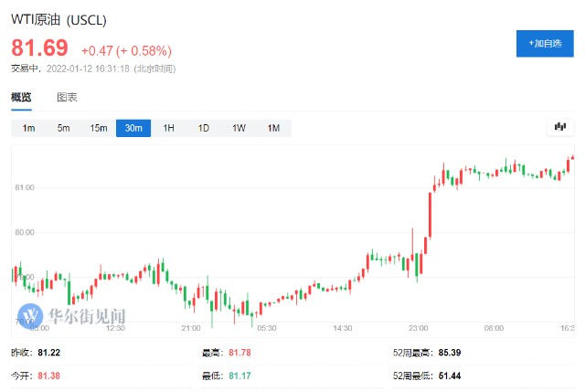The height and width of the screenshot is (392, 585).
Task: Click the 23:00 time axis label
Action: (x=418, y=328)
